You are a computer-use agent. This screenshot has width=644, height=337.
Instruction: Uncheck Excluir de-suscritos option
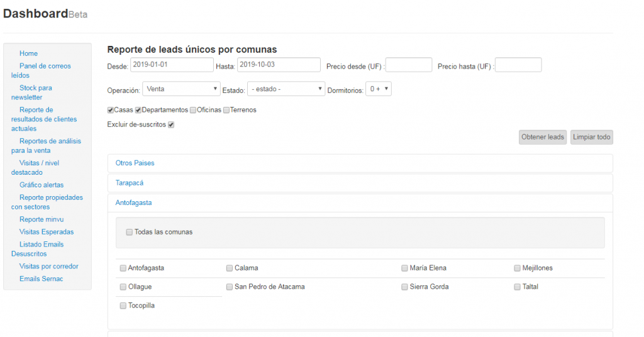coord(171,124)
